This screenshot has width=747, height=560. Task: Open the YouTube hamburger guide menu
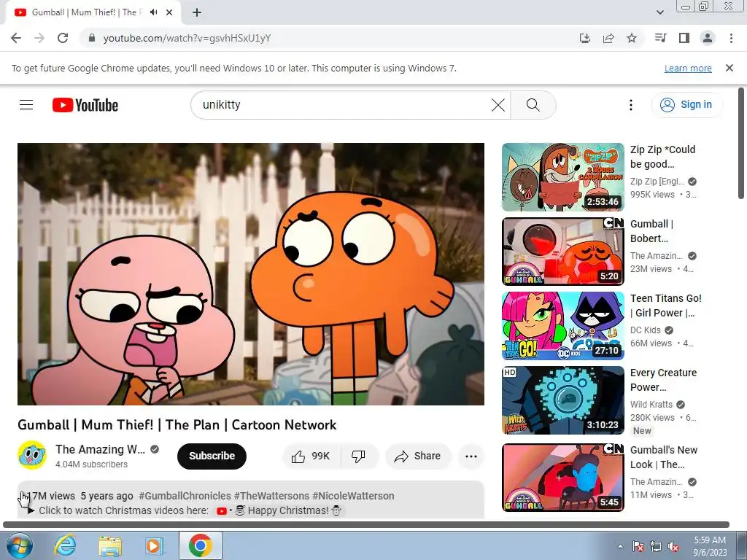(x=26, y=105)
